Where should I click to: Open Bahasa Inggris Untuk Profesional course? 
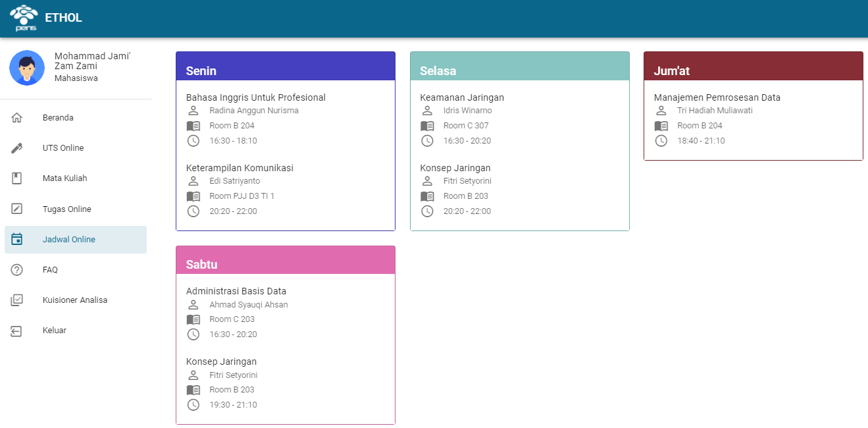[x=255, y=97]
